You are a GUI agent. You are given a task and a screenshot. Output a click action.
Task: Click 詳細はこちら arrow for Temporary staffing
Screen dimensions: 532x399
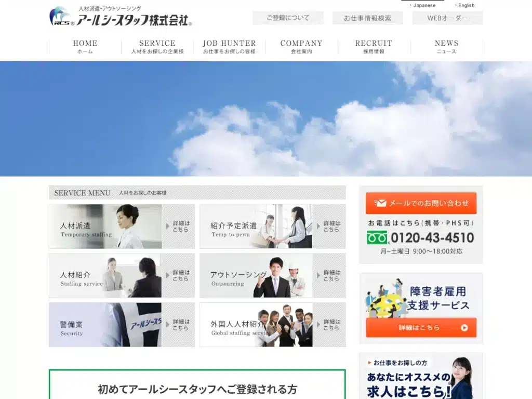(178, 227)
